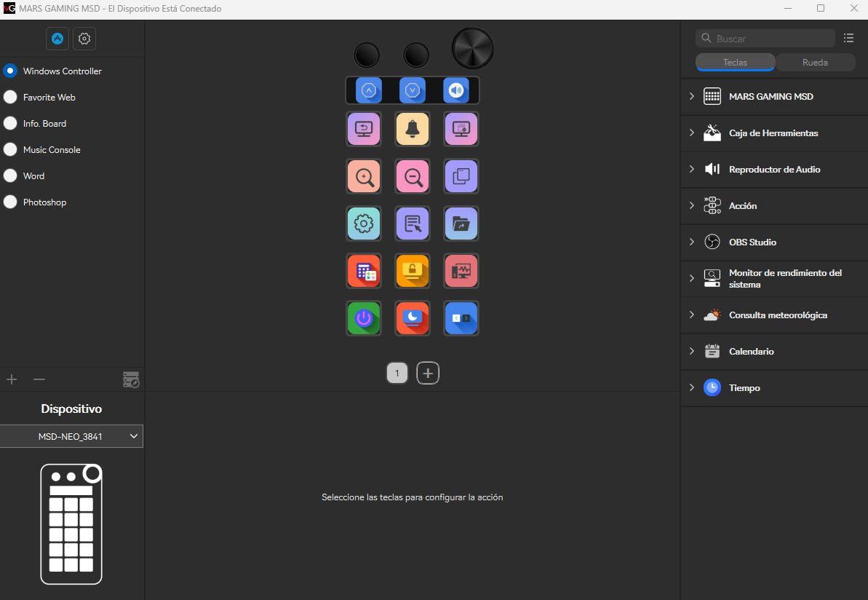This screenshot has width=868, height=600.
Task: Switch to the Teclas tab
Action: [x=735, y=63]
